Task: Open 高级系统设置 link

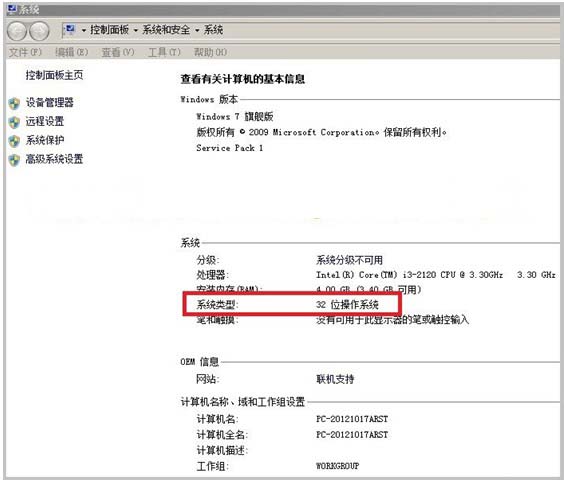Action: tap(54, 159)
